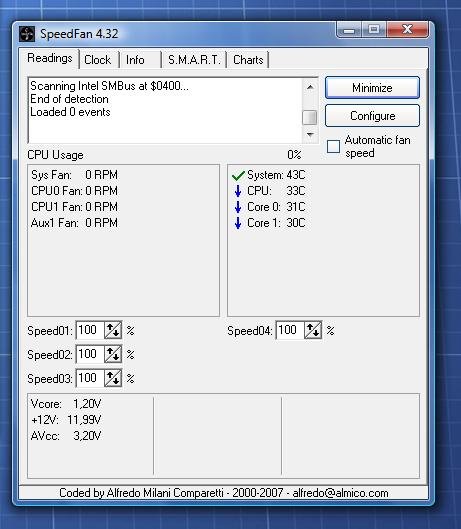Open the Configure dialog

click(372, 116)
